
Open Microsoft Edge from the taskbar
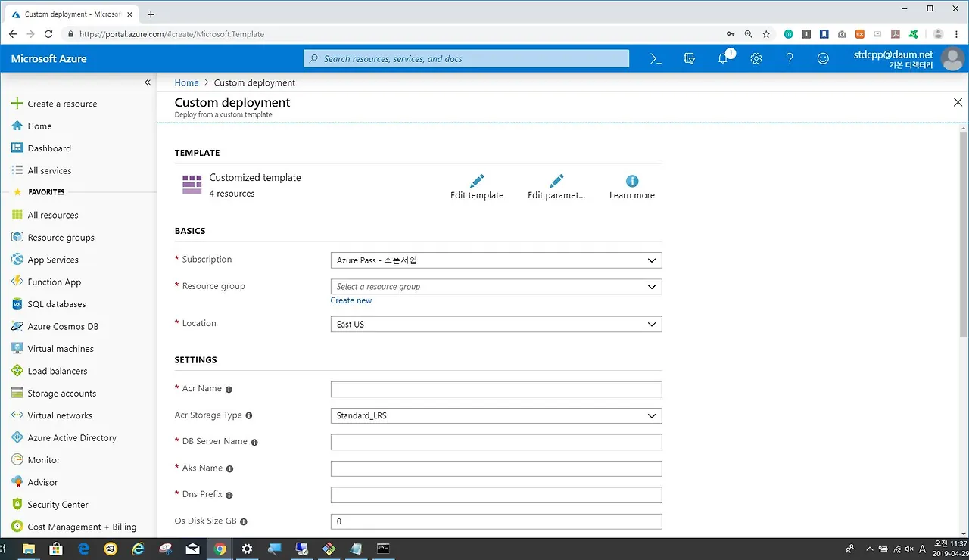pos(83,549)
